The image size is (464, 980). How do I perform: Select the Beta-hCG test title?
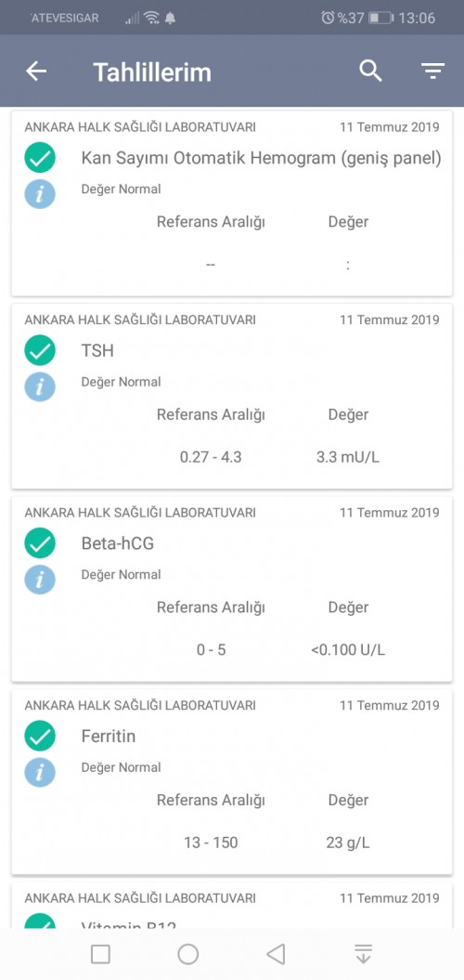pos(118,543)
